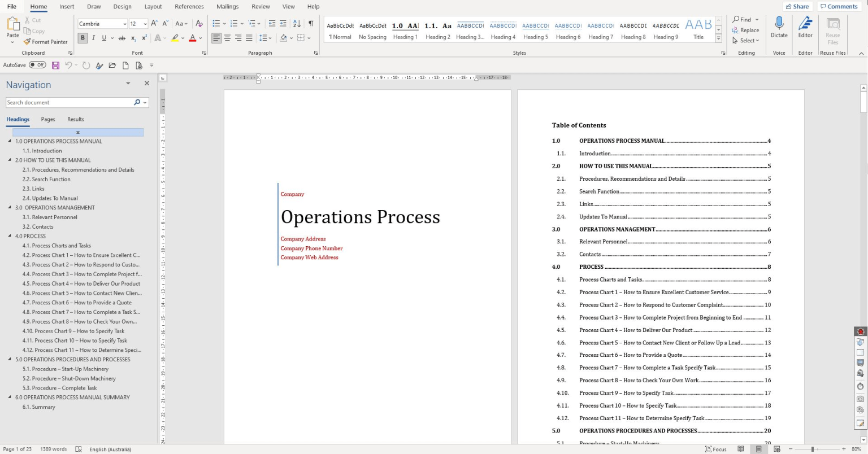Image resolution: width=868 pixels, height=454 pixels.
Task: Increase indent of paragraph
Action: pyautogui.click(x=283, y=24)
